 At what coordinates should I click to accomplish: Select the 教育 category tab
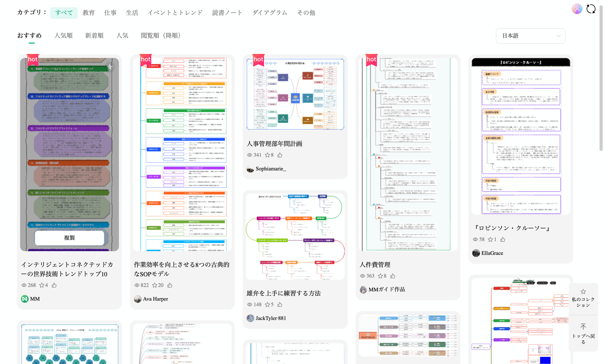tap(88, 13)
